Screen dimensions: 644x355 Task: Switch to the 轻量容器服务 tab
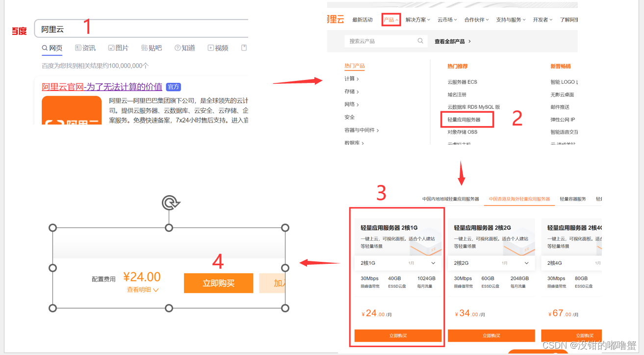click(x=573, y=199)
